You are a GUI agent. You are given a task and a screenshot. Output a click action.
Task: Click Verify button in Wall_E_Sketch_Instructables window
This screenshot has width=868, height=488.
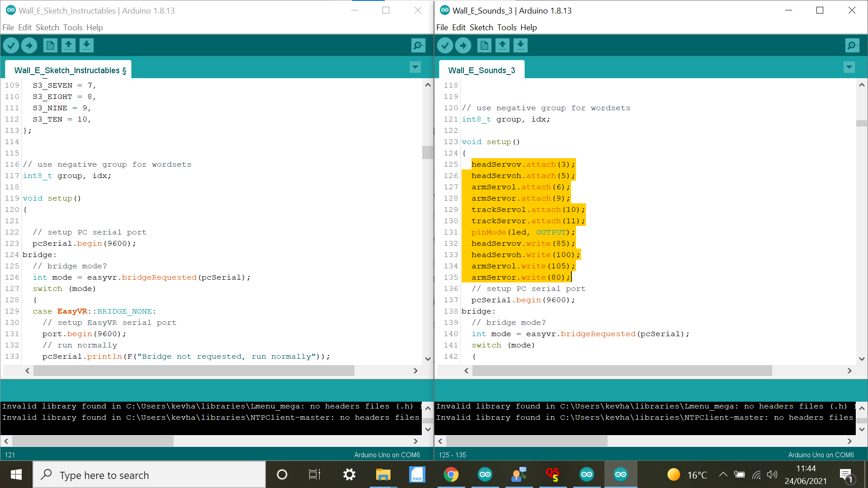(x=11, y=45)
